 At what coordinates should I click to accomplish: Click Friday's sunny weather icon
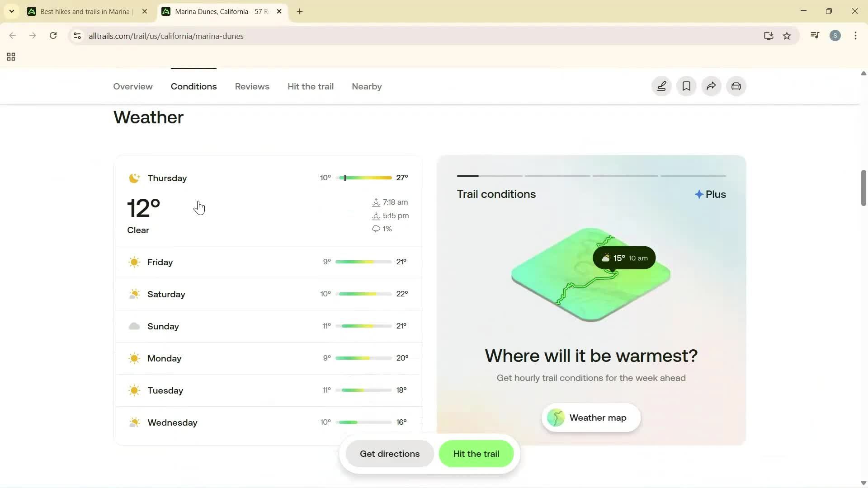[134, 262]
